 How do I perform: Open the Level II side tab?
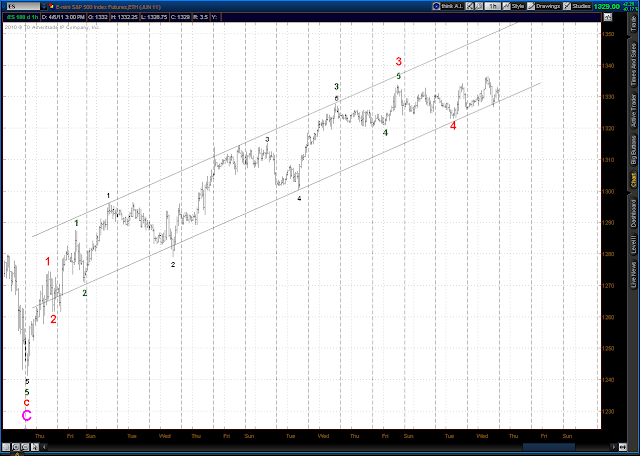(633, 244)
